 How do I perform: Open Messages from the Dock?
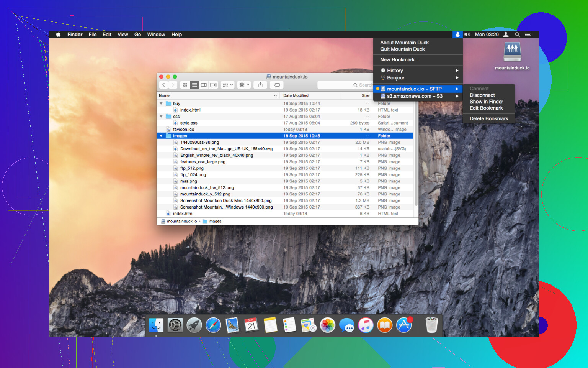click(347, 325)
